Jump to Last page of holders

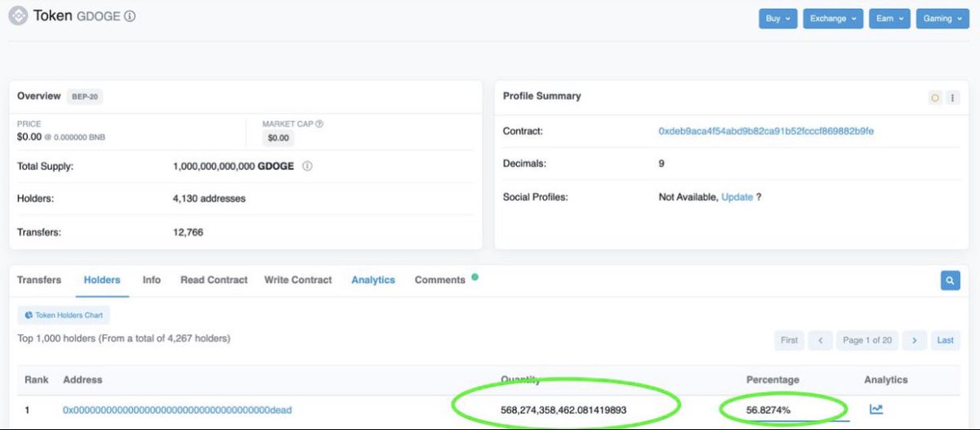pyautogui.click(x=945, y=340)
